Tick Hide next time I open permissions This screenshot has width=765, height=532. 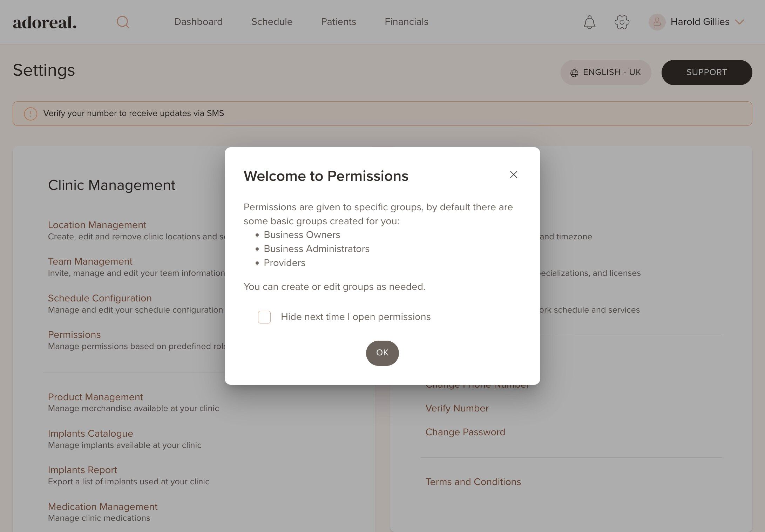[x=264, y=317]
